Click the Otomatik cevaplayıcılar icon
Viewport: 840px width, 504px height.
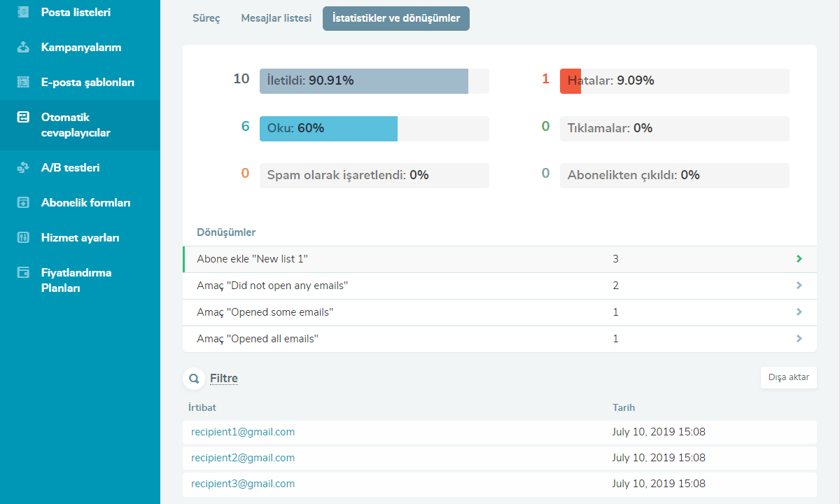pos(23,118)
